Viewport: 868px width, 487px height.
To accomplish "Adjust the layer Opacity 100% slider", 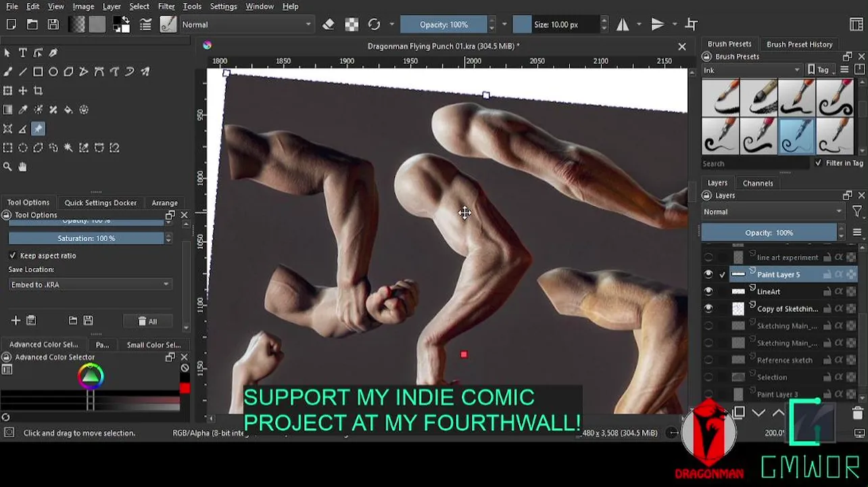I will point(769,233).
